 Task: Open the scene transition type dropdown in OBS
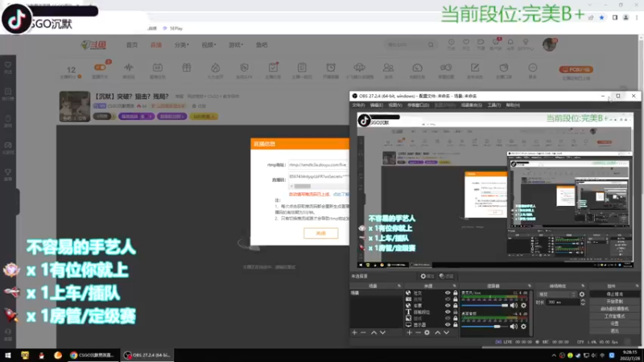(556, 294)
